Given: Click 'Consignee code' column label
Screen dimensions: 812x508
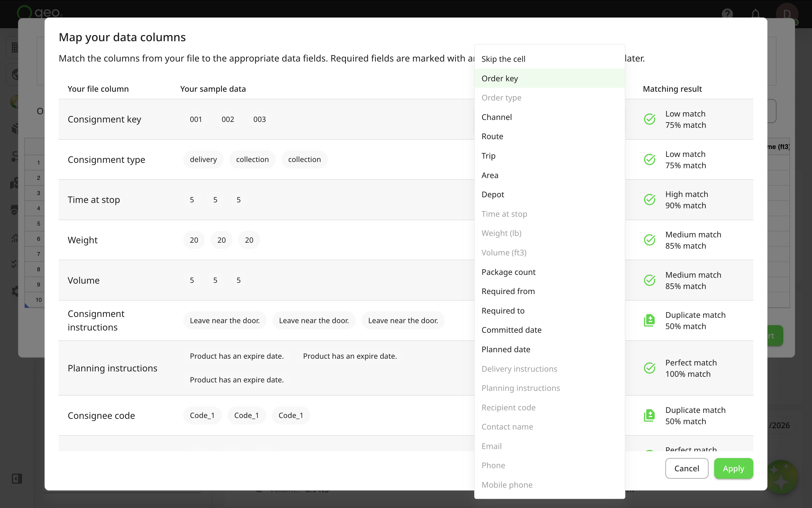Looking at the screenshot, I should pos(101,416).
